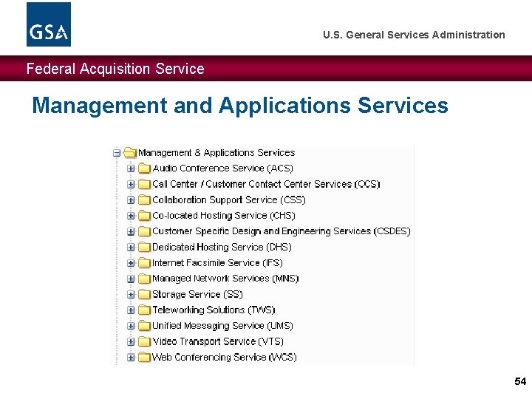
Task: Click the folder icon for Dedicated Hosting Service
Action: click(144, 248)
